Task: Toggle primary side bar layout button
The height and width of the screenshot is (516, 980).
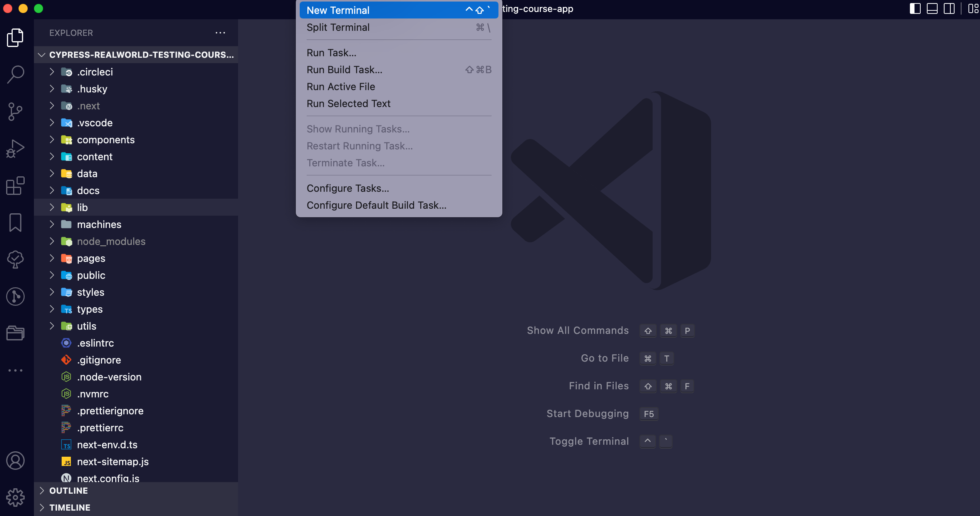Action: point(915,8)
